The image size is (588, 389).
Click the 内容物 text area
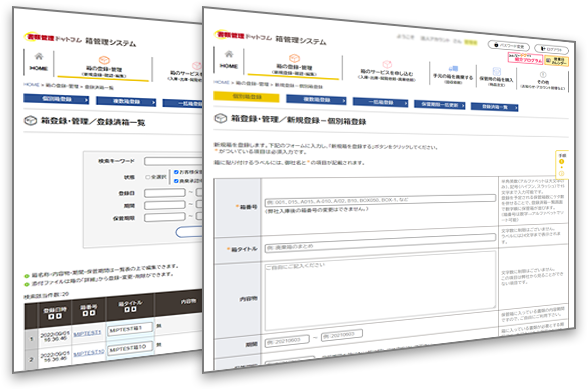(380, 291)
